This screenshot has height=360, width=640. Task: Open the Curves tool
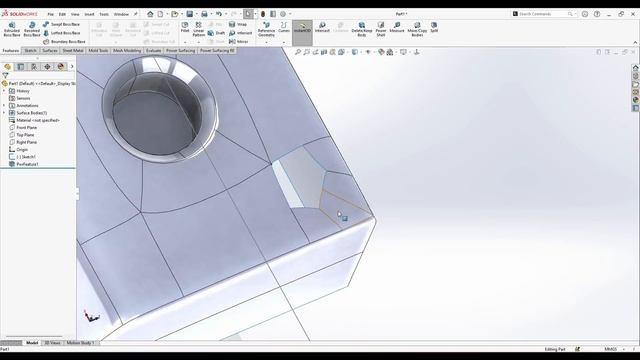284,27
